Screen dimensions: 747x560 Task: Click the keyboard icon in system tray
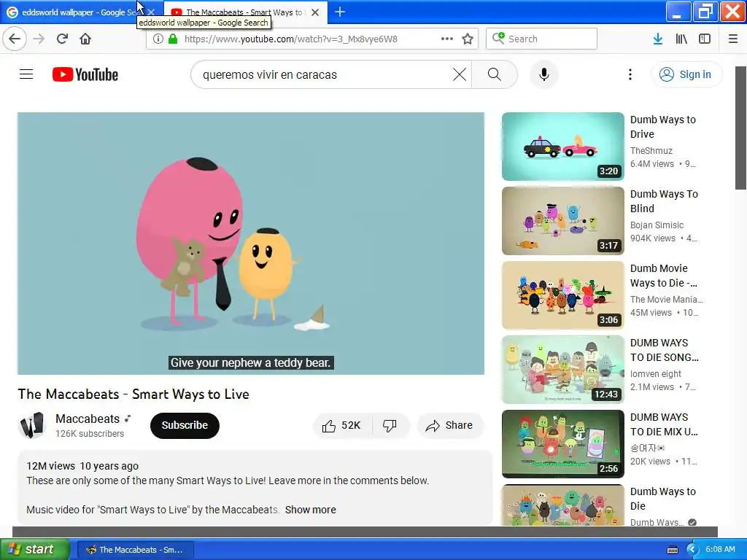coord(672,550)
